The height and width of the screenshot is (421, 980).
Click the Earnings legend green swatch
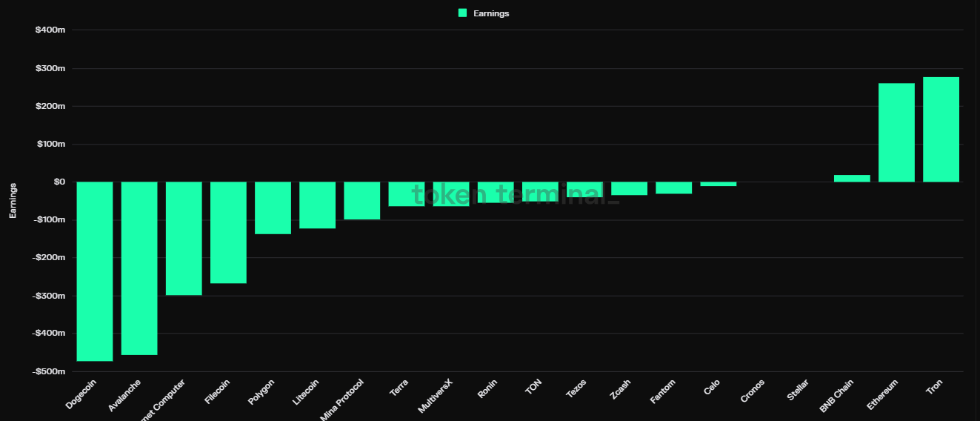462,13
